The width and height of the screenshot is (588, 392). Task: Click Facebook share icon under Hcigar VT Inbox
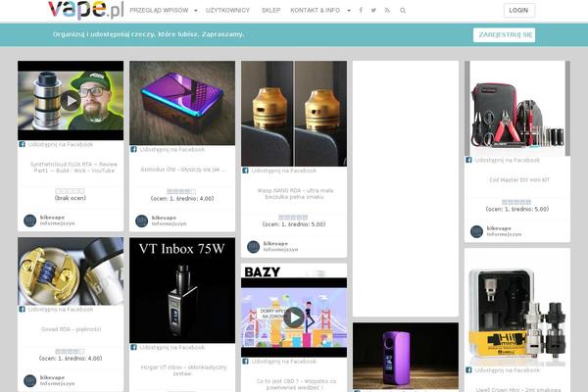(133, 348)
